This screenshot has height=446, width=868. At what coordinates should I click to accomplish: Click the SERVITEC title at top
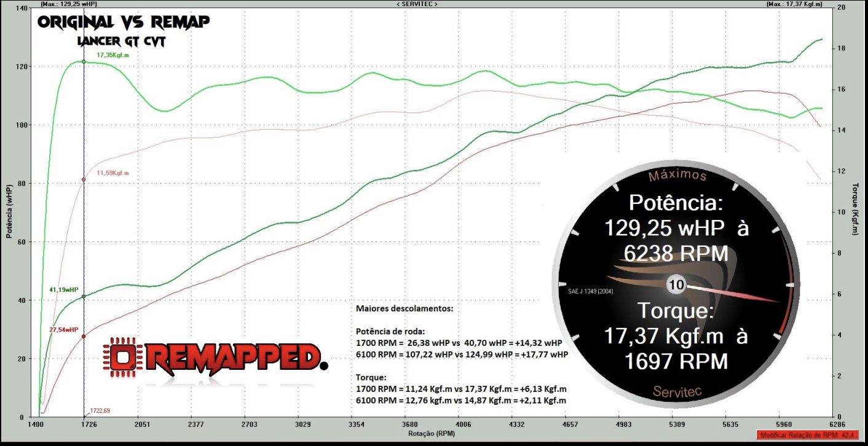(417, 4)
